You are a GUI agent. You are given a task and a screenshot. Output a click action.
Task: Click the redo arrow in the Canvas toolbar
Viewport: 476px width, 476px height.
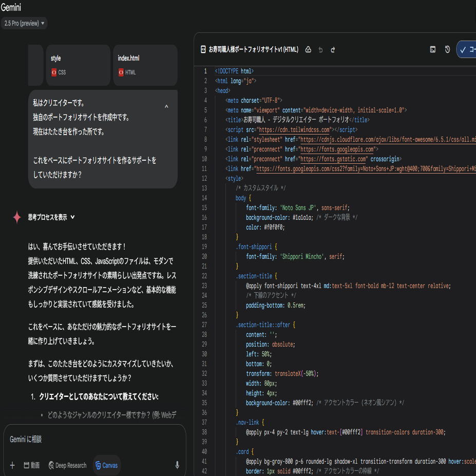click(333, 49)
